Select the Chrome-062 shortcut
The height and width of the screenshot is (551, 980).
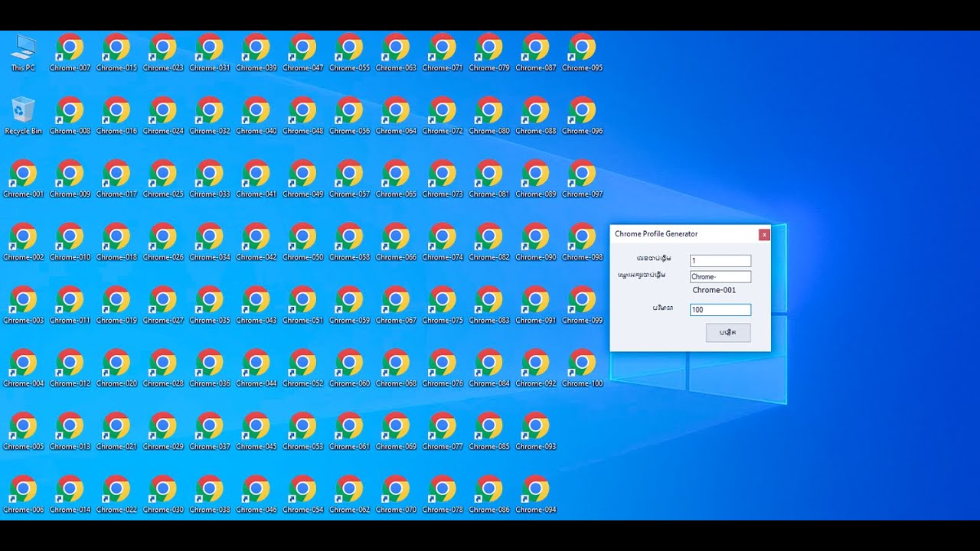(350, 495)
